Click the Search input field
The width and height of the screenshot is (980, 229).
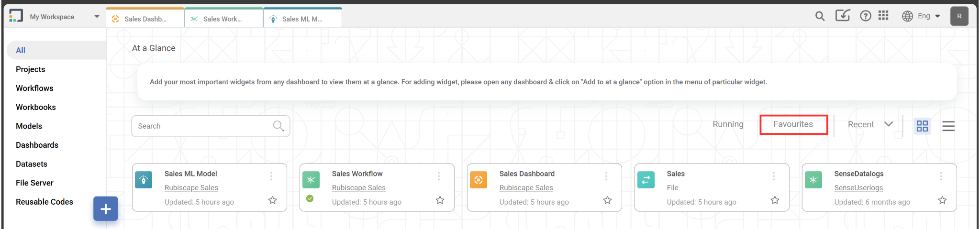[211, 126]
